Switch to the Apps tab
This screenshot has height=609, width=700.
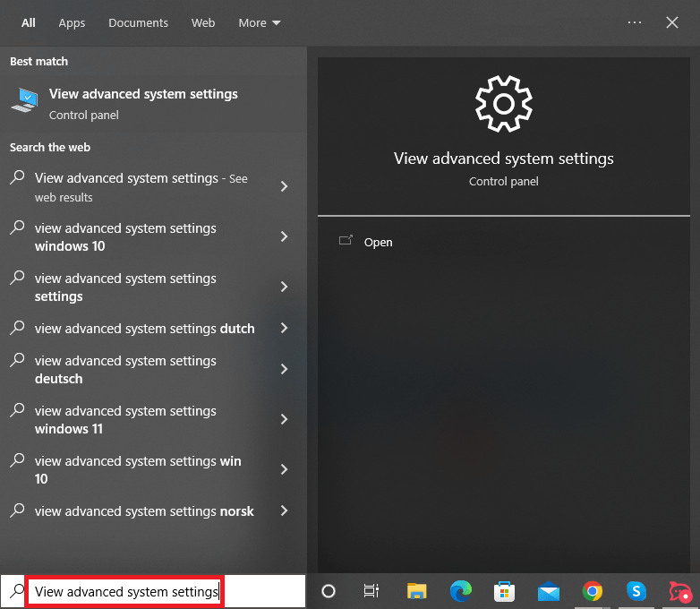pyautogui.click(x=72, y=22)
